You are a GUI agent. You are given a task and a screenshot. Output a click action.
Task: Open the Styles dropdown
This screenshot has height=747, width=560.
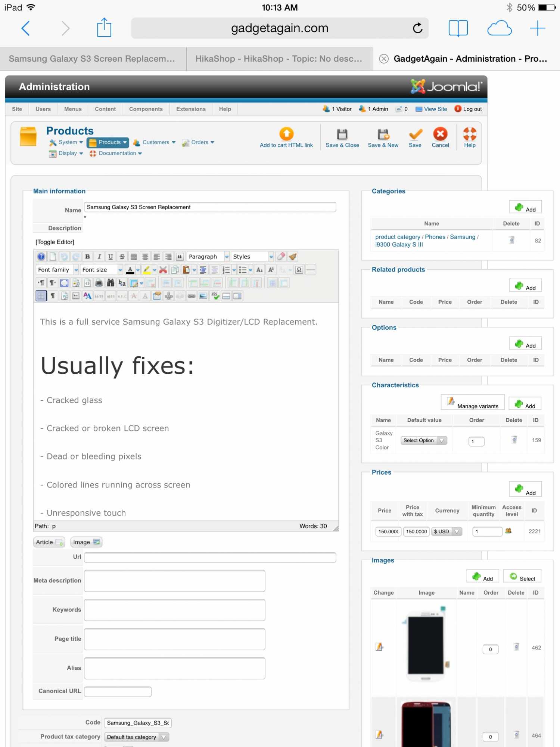252,257
